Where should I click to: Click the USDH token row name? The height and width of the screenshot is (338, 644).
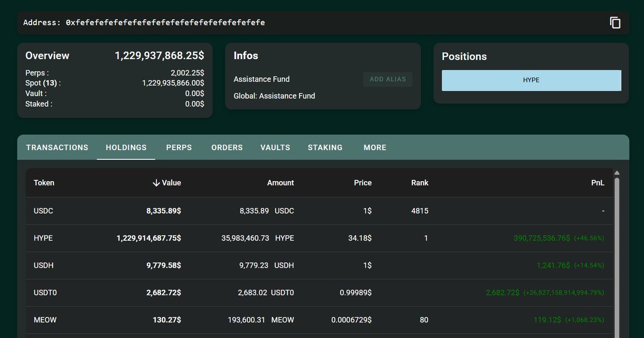coord(43,265)
